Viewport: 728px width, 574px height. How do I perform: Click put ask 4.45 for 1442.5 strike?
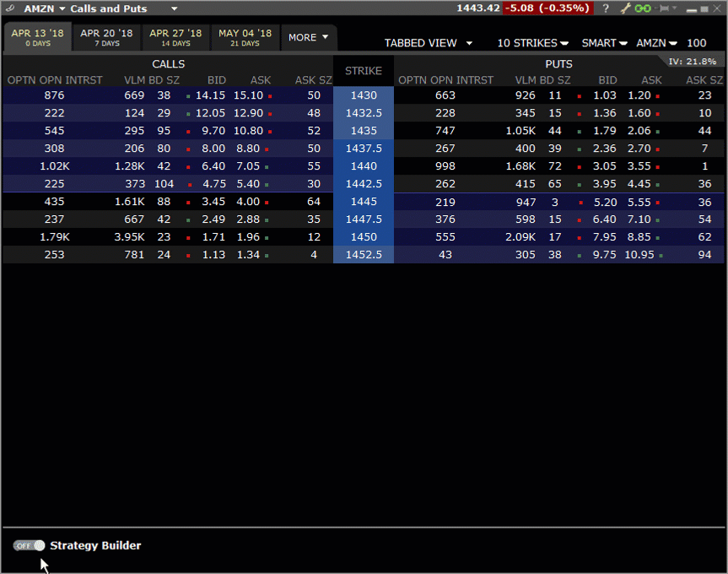pyautogui.click(x=639, y=183)
